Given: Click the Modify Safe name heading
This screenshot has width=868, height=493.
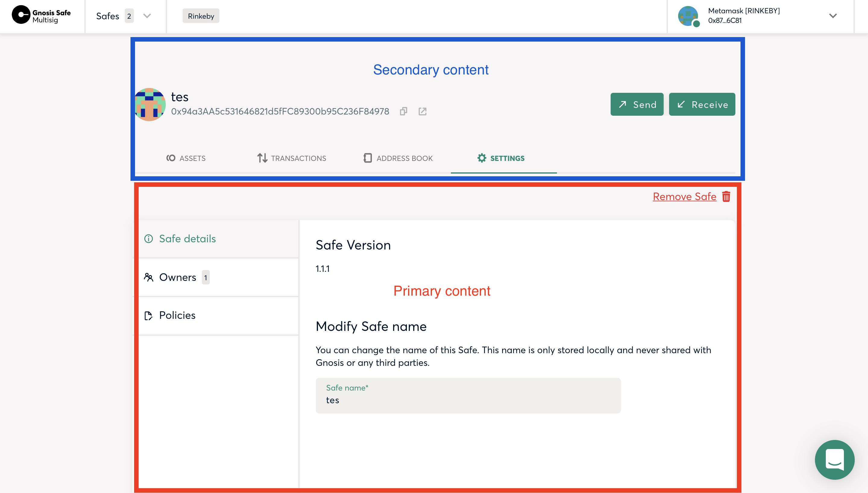Looking at the screenshot, I should pyautogui.click(x=371, y=326).
